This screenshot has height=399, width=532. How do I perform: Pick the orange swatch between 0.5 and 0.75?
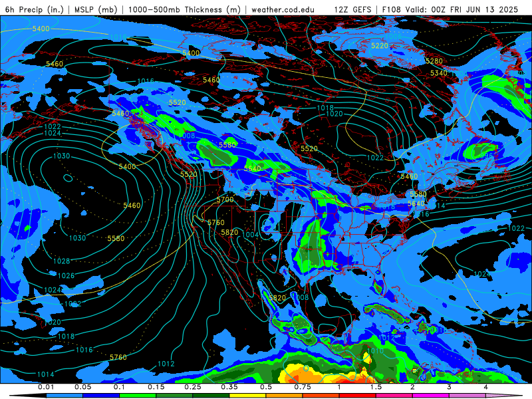[285, 396]
